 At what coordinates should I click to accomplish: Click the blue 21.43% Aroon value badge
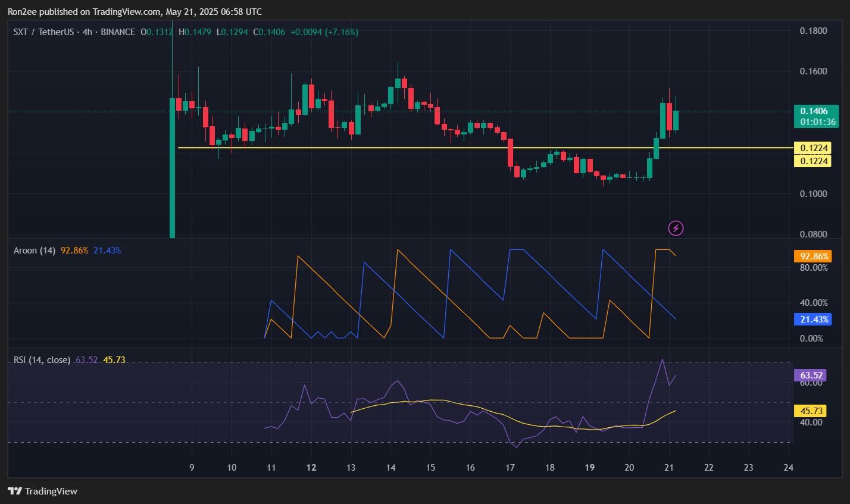point(813,320)
